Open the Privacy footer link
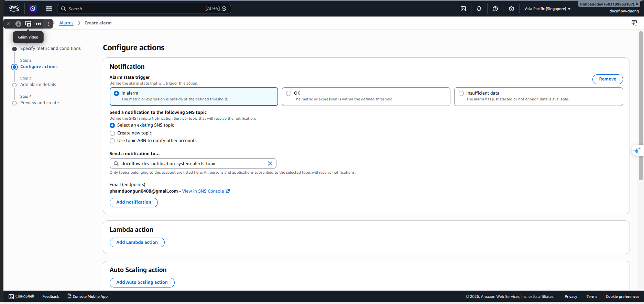Image resolution: width=644 pixels, height=304 pixels. tap(571, 296)
